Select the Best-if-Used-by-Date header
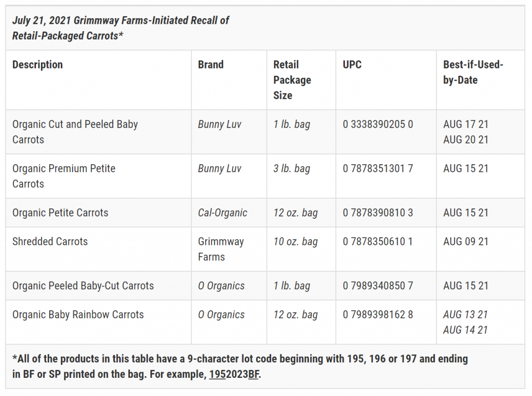Screen dimensions: 532x396 [473, 72]
